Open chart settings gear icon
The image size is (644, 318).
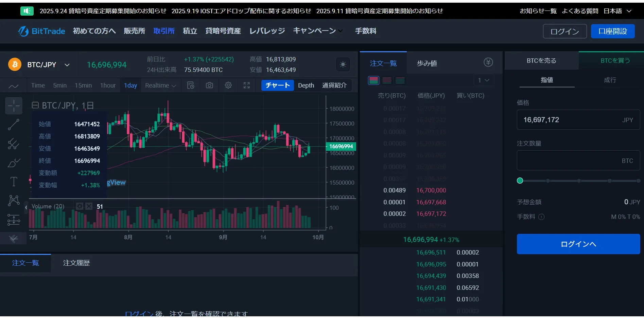228,85
